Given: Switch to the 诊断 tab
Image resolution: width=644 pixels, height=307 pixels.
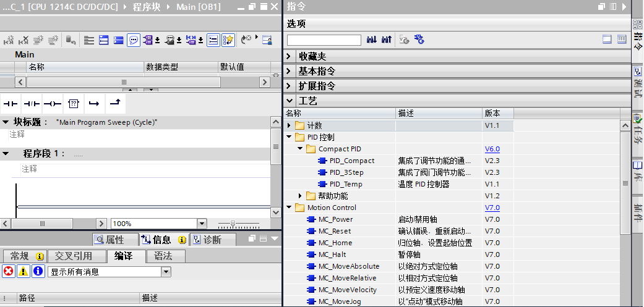Looking at the screenshot, I should pos(213,240).
